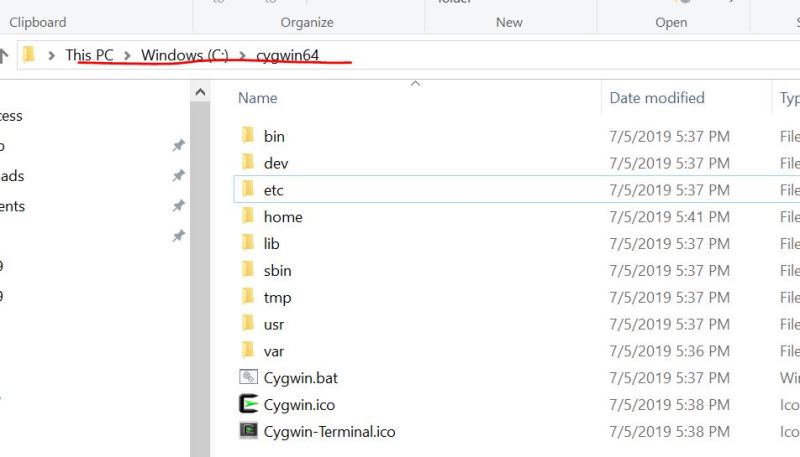
Task: Click the bin folder icon
Action: tap(248, 136)
